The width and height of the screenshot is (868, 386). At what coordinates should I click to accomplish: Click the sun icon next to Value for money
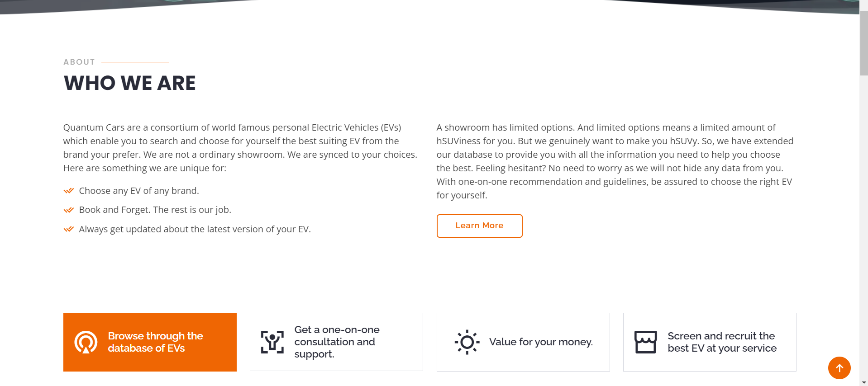467,342
